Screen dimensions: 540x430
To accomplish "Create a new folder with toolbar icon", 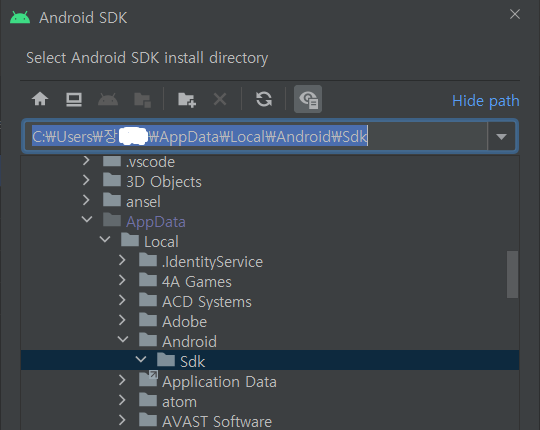I will pyautogui.click(x=187, y=100).
